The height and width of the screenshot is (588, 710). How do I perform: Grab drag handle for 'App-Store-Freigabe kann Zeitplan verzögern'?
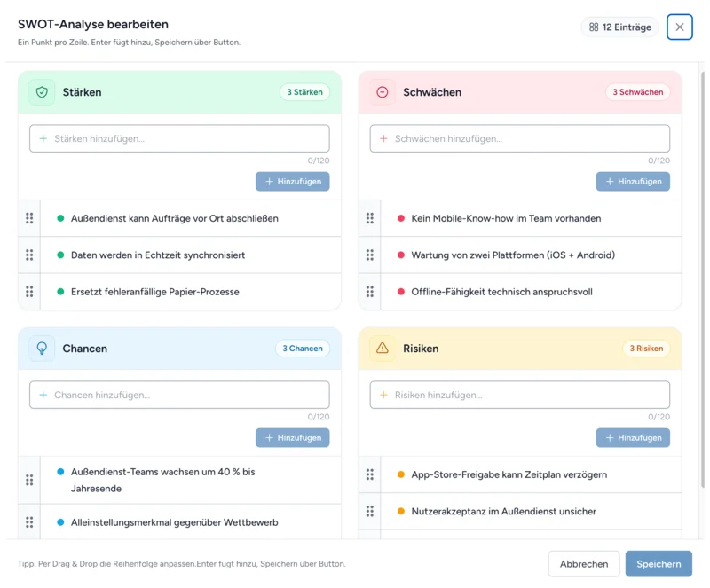coord(370,474)
